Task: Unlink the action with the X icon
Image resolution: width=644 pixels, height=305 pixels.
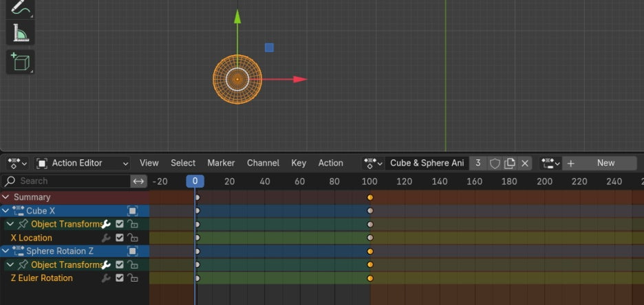Action: pyautogui.click(x=524, y=163)
